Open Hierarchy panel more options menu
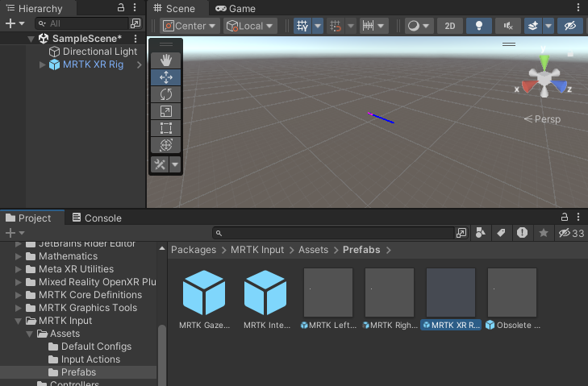 (135, 7)
